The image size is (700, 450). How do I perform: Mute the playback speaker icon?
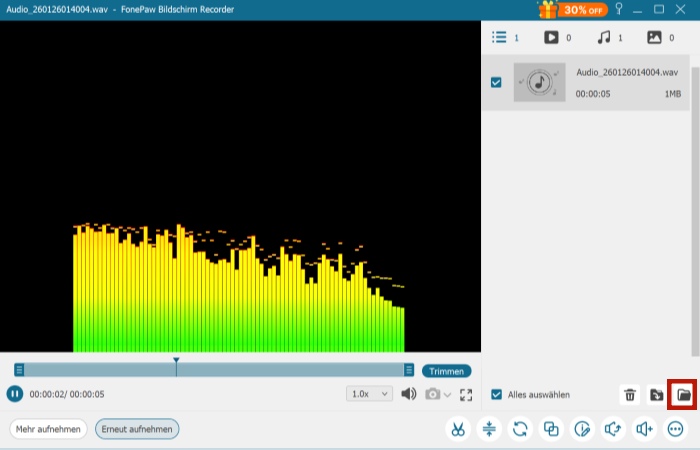coord(408,394)
